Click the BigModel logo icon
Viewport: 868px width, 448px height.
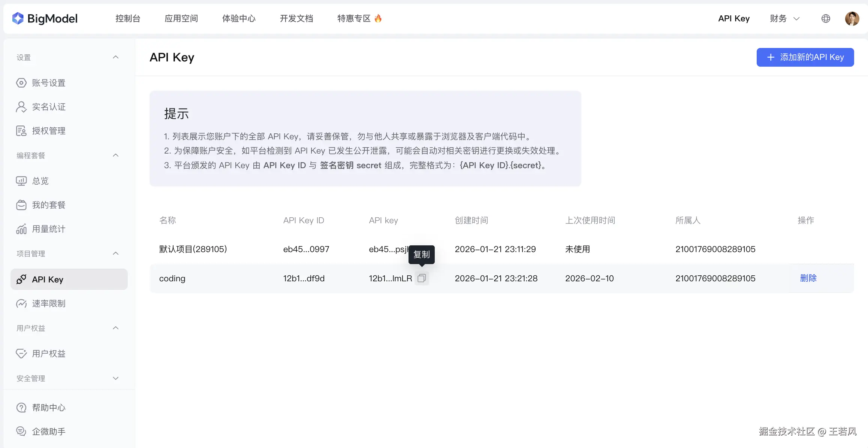[18, 18]
